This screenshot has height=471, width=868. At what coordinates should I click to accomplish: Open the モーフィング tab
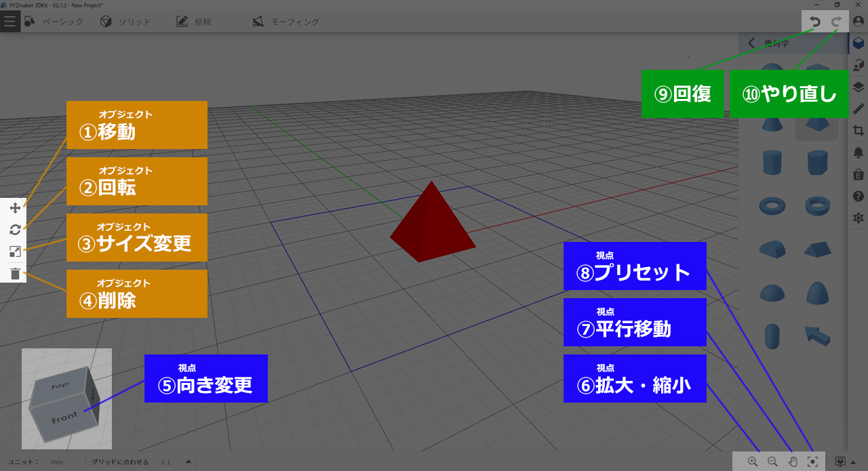[286, 22]
